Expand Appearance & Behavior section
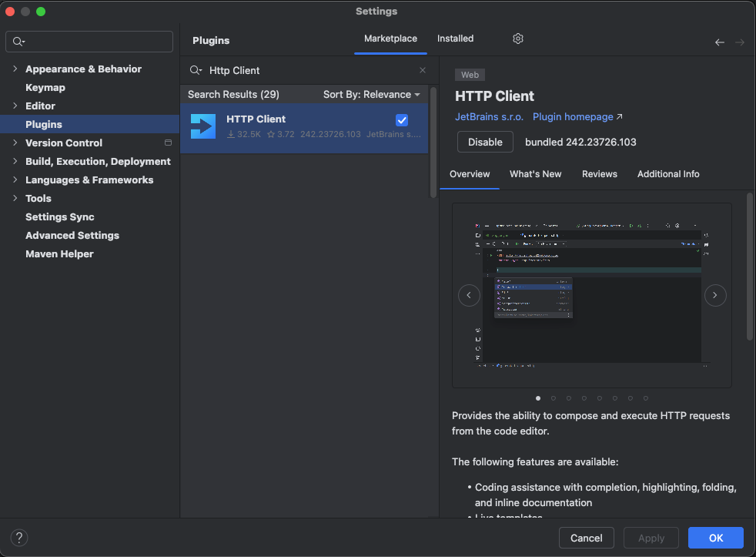The image size is (756, 557). (15, 69)
